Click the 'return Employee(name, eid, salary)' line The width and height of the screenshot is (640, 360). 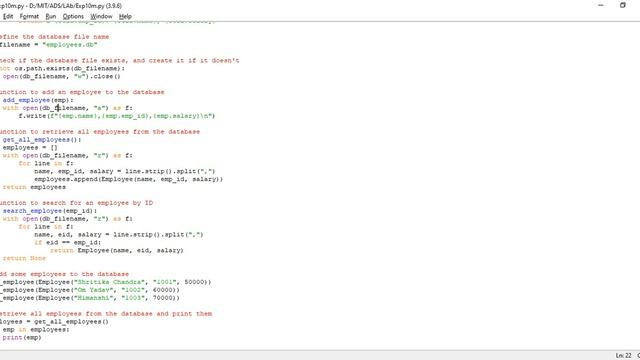coord(117,250)
